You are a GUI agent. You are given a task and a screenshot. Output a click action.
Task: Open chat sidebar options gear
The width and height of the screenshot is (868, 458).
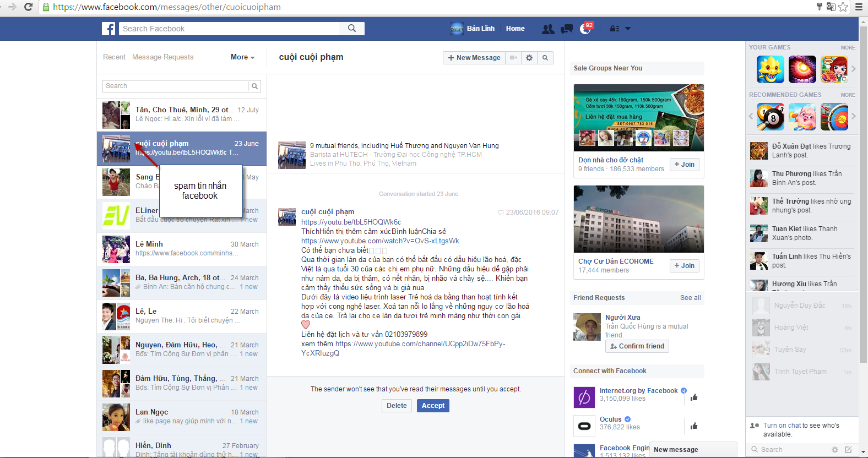[x=835, y=450]
